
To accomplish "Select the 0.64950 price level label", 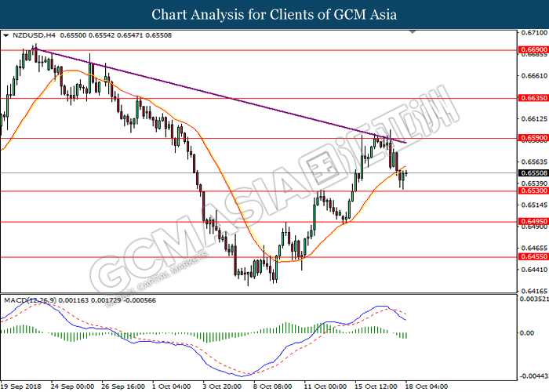I will [533, 222].
